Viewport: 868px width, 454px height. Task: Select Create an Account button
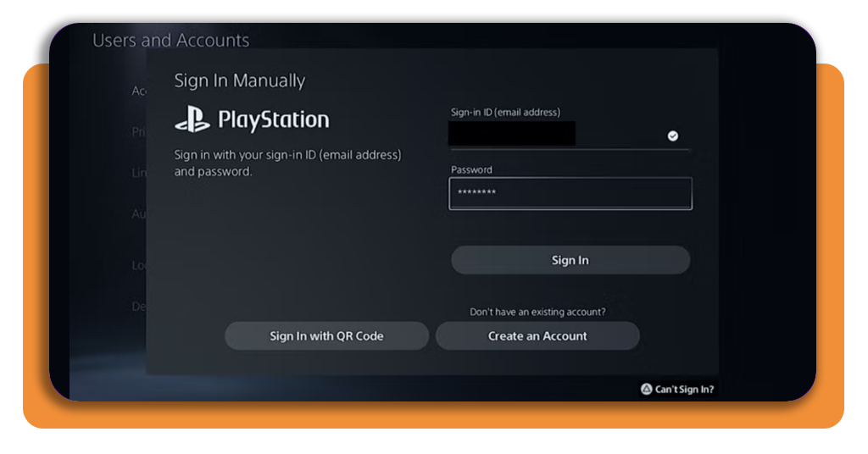coord(537,335)
